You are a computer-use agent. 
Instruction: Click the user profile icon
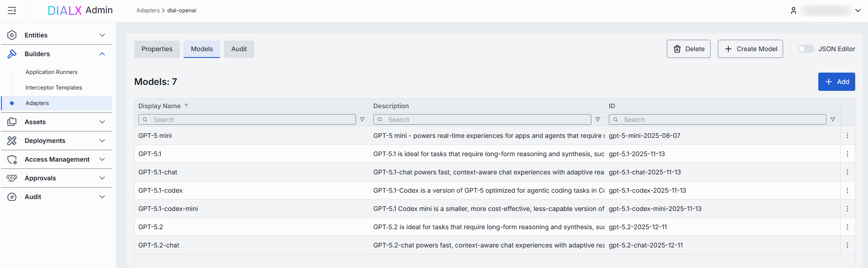tap(794, 11)
